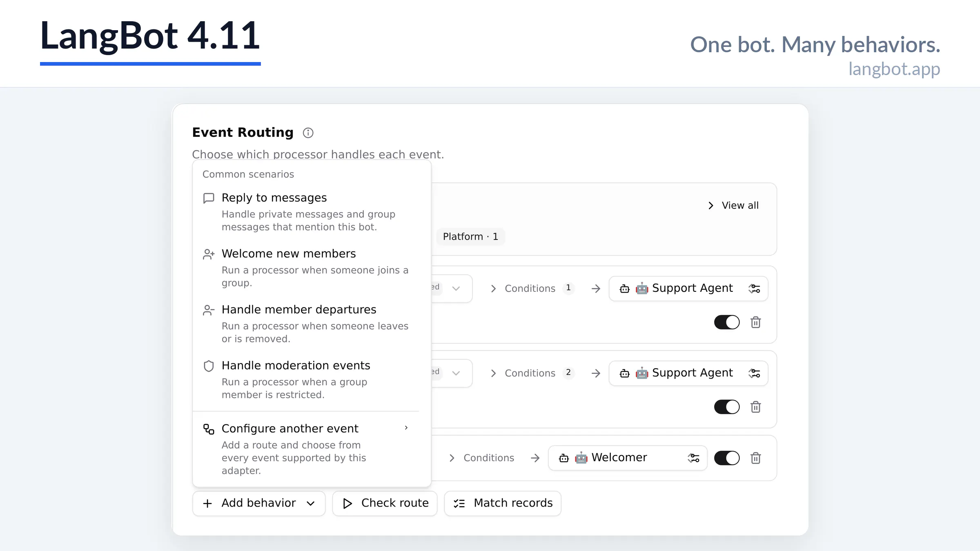Open Match records
Screen dimensions: 980x551
503,503
